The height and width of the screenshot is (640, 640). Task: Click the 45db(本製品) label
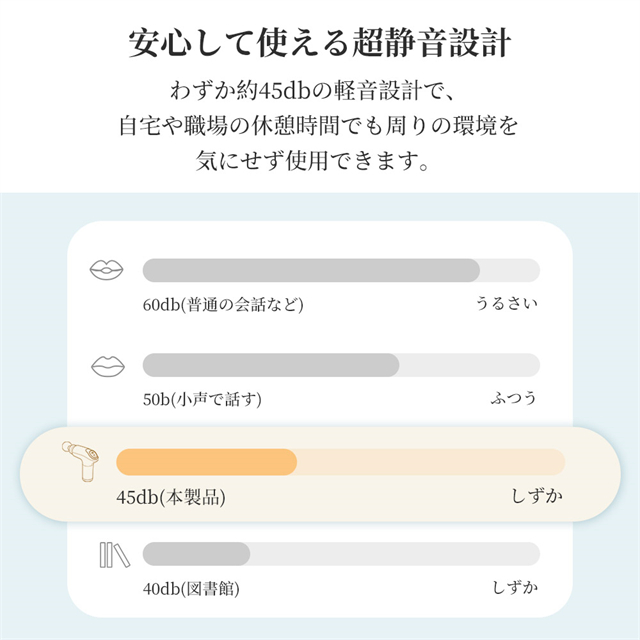click(x=171, y=497)
